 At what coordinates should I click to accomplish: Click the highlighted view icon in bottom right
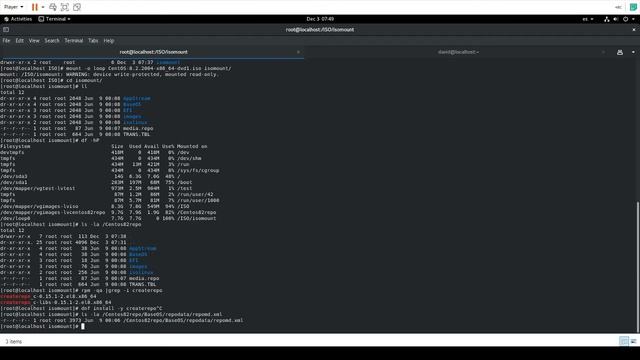coord(624,341)
